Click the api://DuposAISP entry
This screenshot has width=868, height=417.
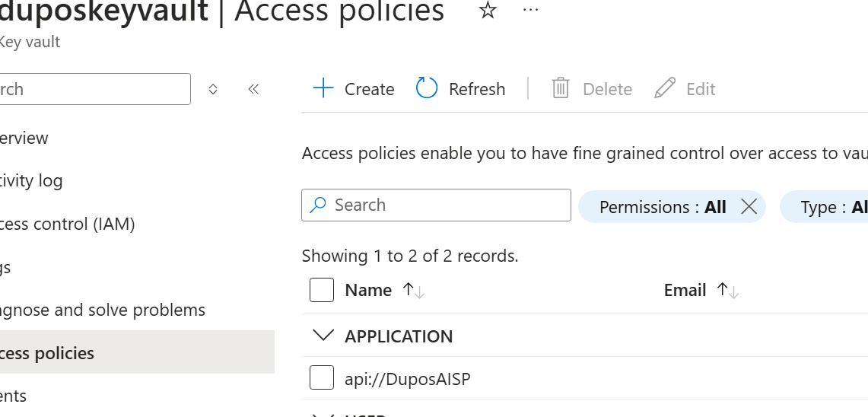click(x=408, y=378)
